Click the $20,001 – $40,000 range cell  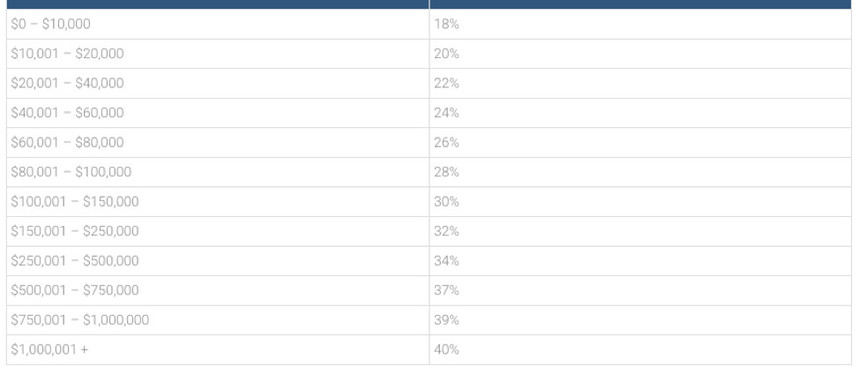pos(217,83)
